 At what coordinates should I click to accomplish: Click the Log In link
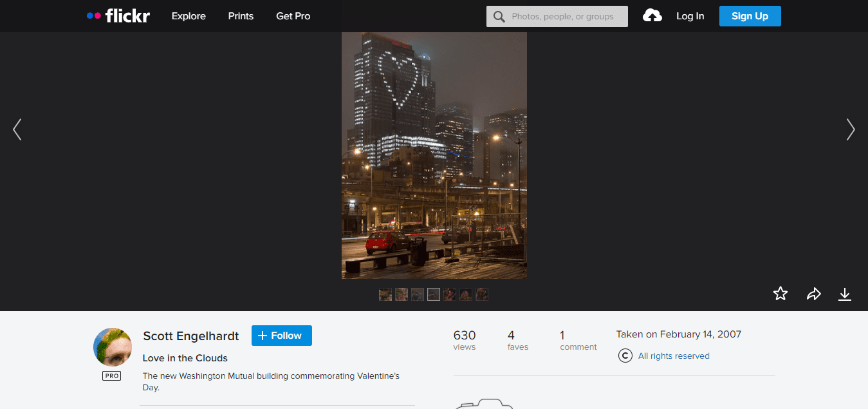click(x=690, y=16)
